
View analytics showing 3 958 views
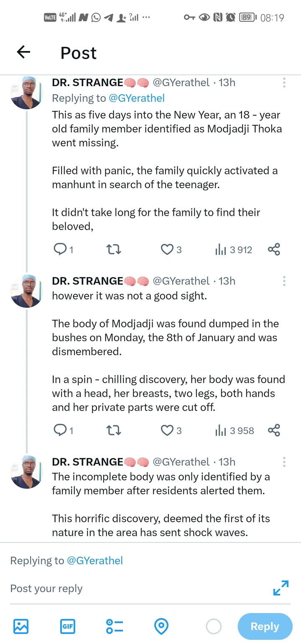[234, 430]
